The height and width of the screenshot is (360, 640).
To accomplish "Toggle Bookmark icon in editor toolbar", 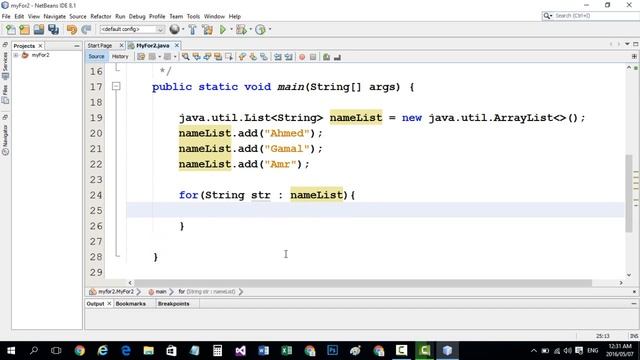I will click(x=264, y=57).
